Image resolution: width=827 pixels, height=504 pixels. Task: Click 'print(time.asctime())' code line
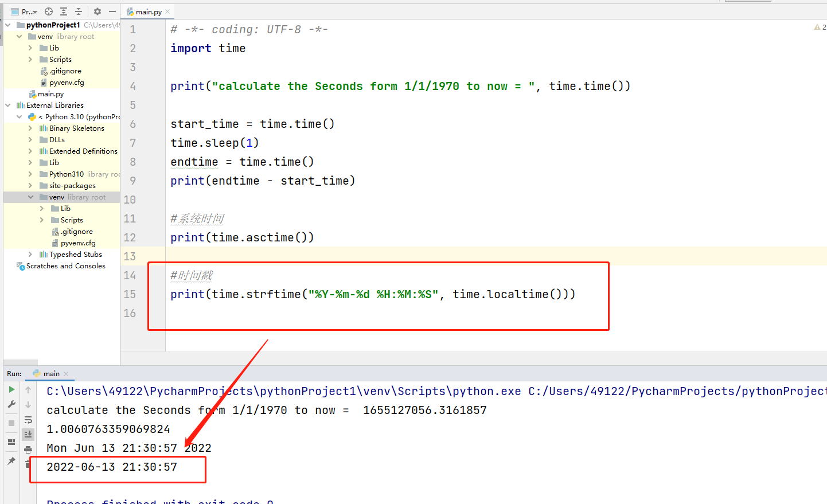pyautogui.click(x=242, y=237)
